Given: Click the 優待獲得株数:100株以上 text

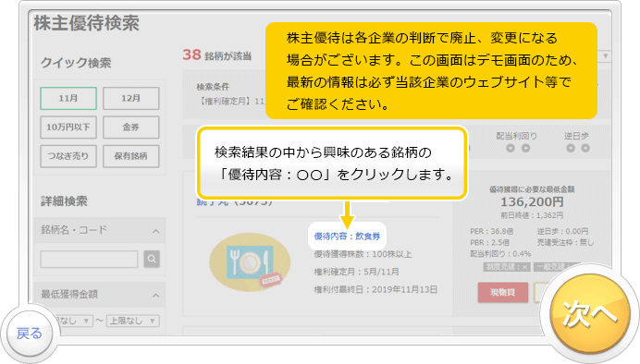Looking at the screenshot, I should 363,254.
